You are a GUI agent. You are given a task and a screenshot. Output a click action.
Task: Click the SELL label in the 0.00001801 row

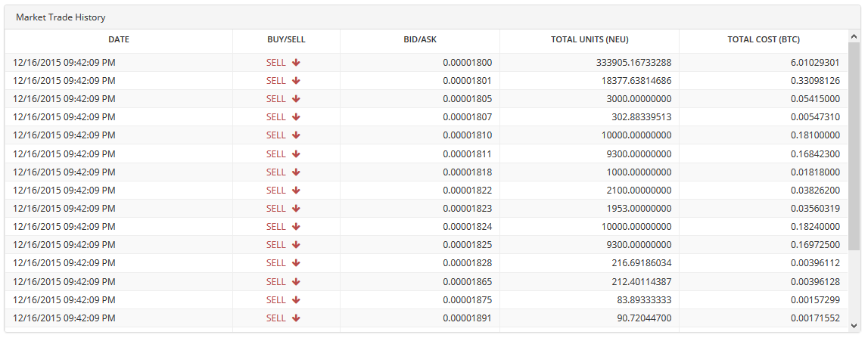(x=275, y=81)
